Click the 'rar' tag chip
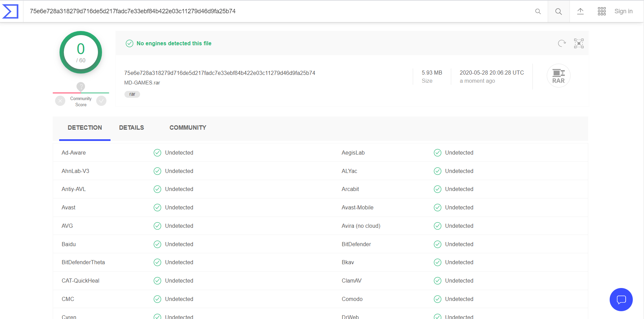The image size is (644, 319). (132, 94)
